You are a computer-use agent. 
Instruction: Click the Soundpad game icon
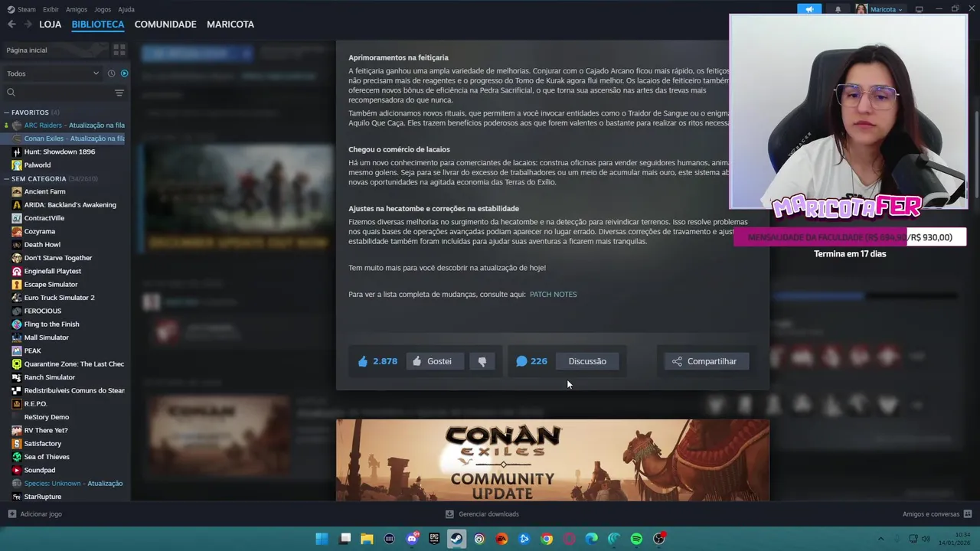tap(17, 470)
